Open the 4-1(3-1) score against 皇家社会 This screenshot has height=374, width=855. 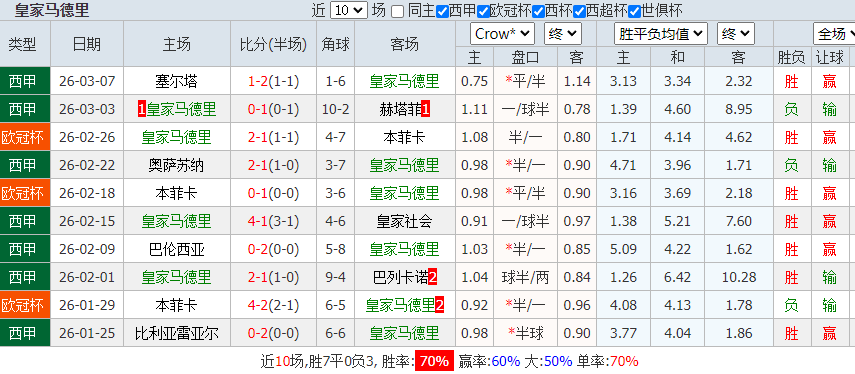coord(273,221)
